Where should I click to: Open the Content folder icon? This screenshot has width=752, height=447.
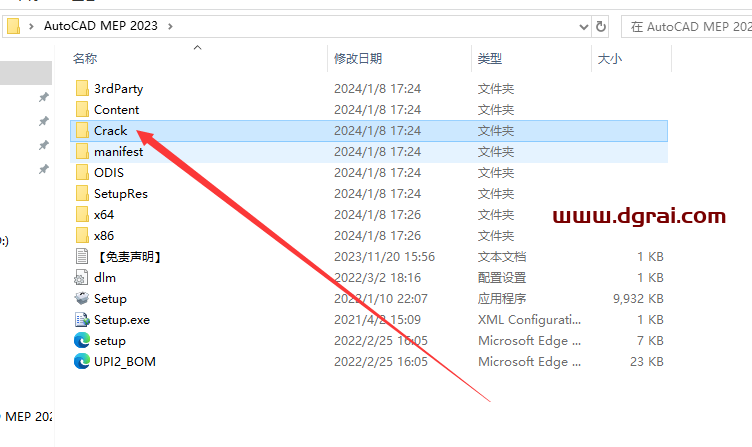[x=82, y=110]
